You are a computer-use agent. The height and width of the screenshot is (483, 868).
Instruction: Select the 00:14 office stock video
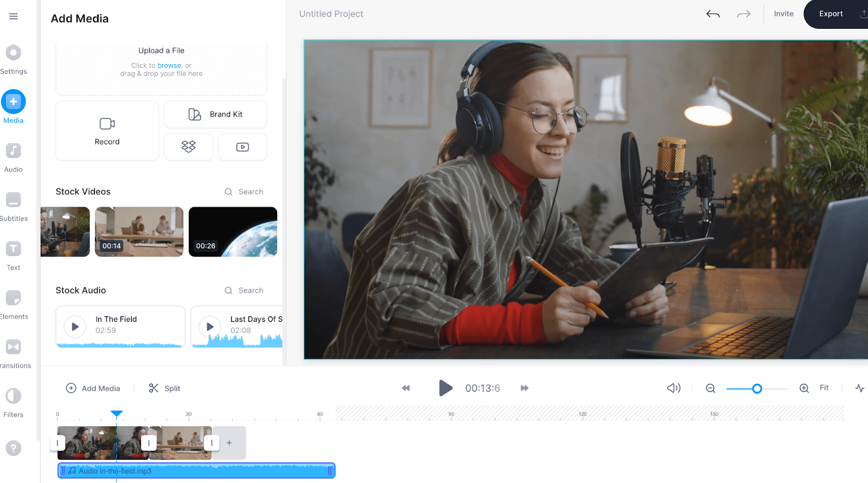click(x=139, y=232)
